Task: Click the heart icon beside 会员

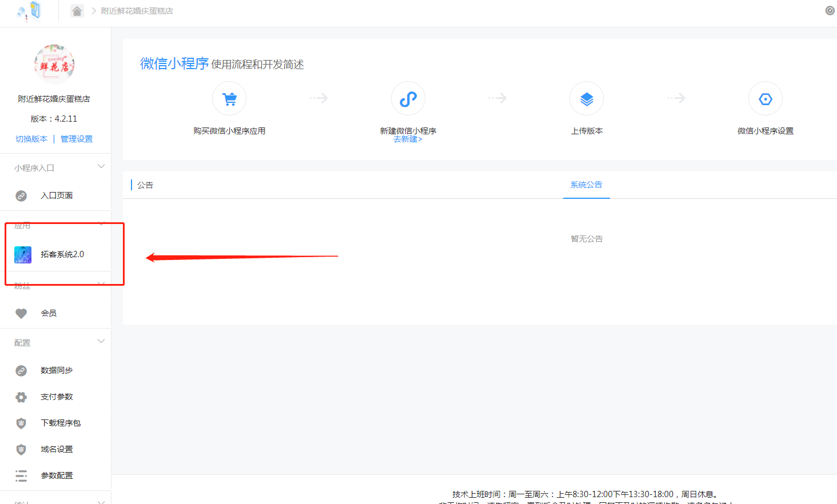Action: (21, 313)
